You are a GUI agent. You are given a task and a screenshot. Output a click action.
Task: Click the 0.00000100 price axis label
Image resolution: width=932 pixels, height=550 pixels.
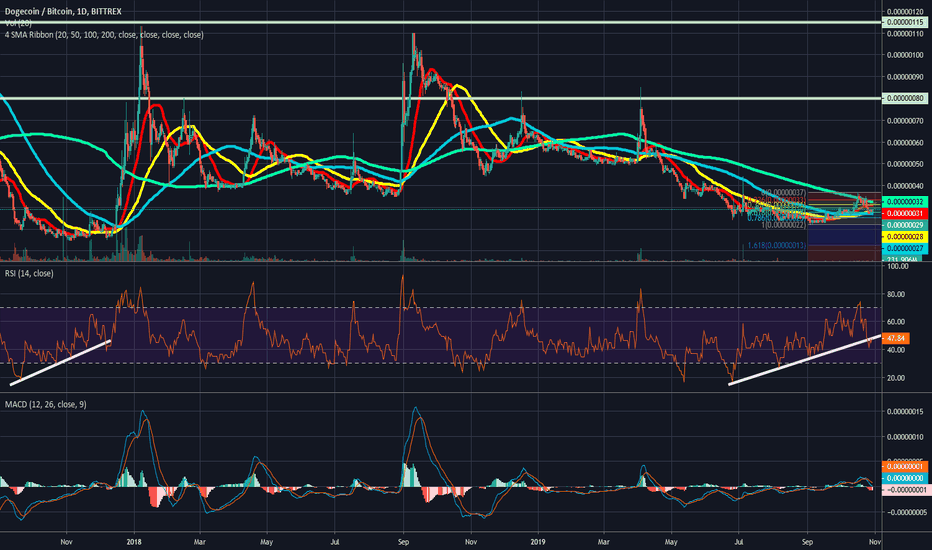coord(905,55)
